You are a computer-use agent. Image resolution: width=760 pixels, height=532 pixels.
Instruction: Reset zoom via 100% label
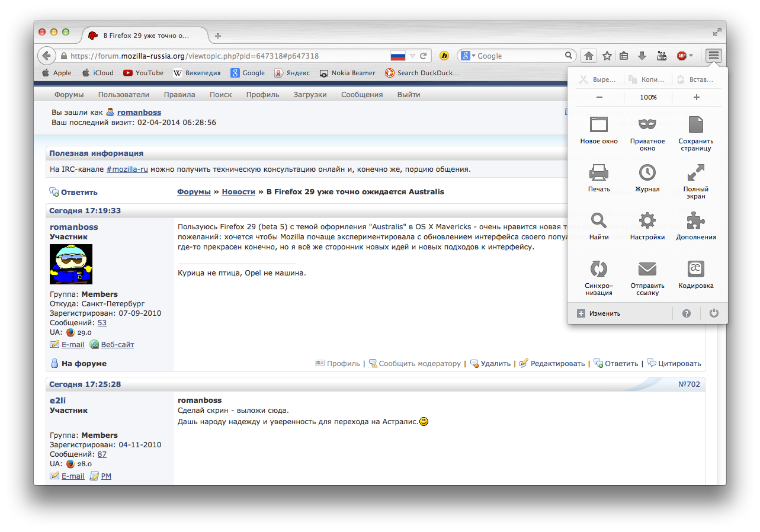(x=649, y=97)
